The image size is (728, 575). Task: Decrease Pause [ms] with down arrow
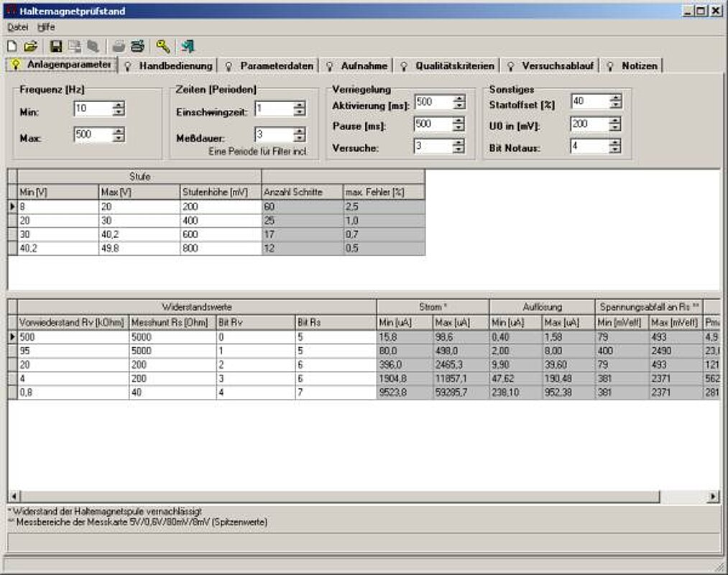pyautogui.click(x=459, y=128)
